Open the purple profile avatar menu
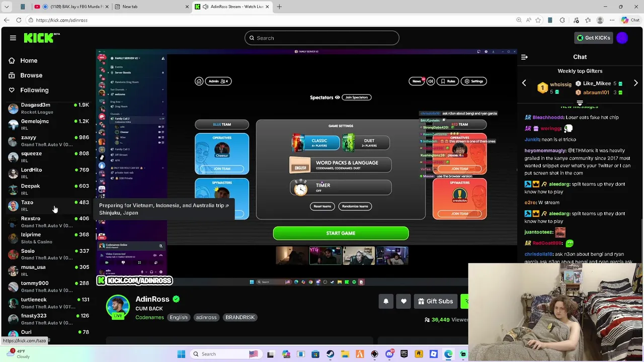This screenshot has height=362, width=644. tap(622, 38)
